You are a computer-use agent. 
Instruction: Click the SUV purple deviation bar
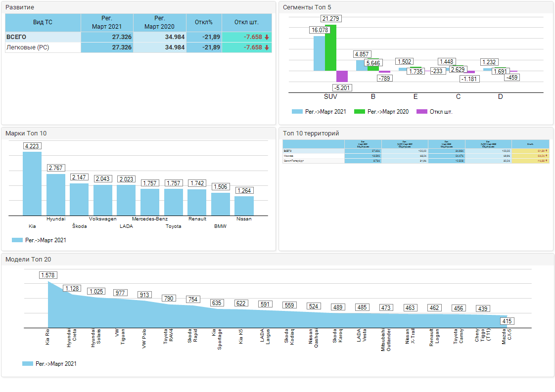[x=342, y=77]
